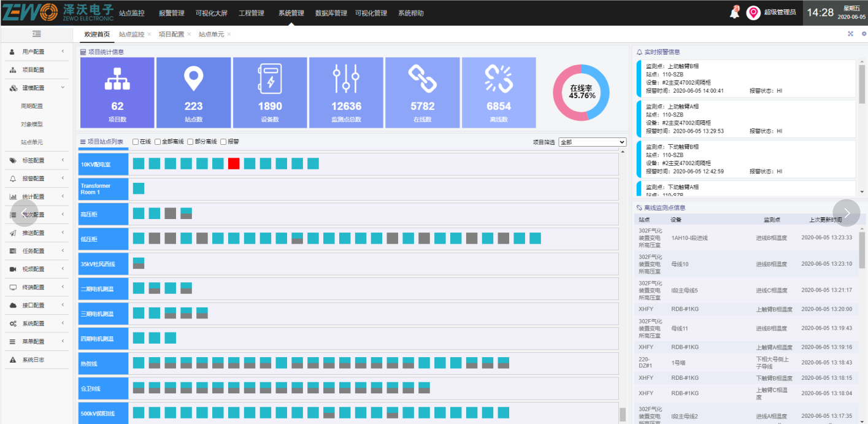The height and width of the screenshot is (424, 868).
Task: Click the online count chain link icon
Action: [x=422, y=79]
